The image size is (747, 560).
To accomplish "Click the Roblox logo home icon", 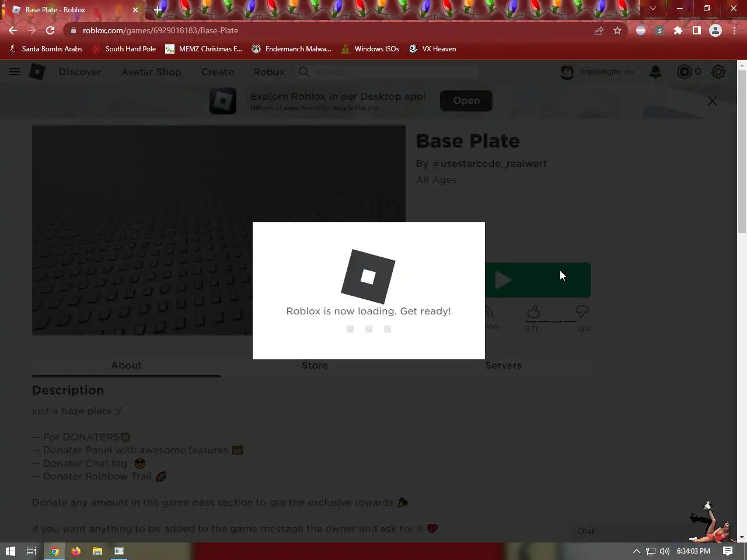I will click(37, 72).
